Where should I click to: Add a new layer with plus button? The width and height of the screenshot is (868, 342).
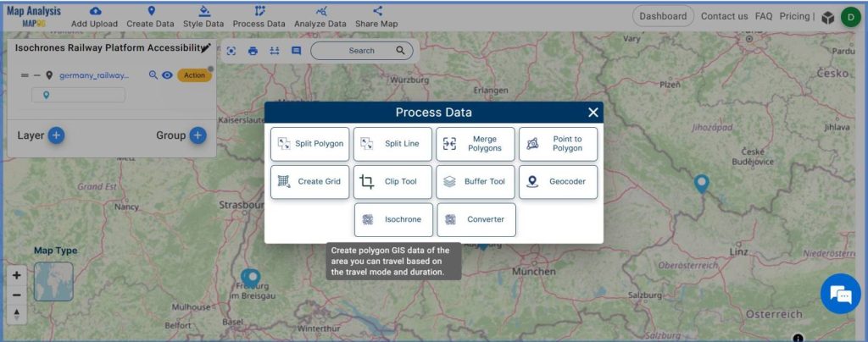pos(55,135)
